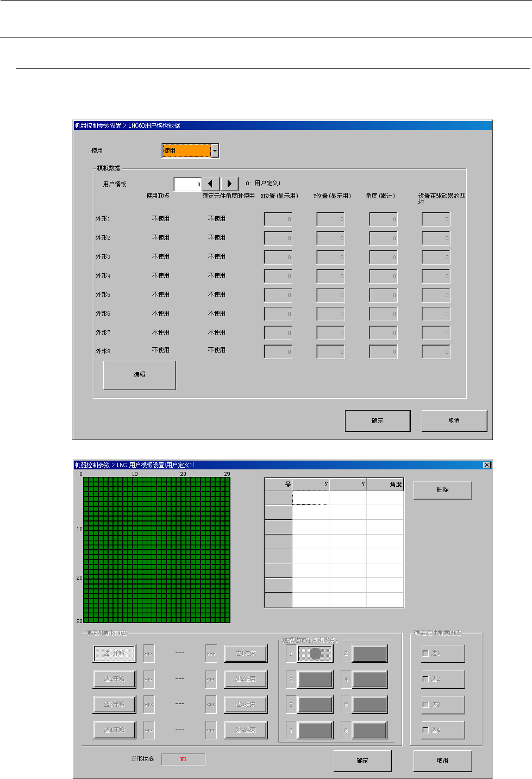This screenshot has width=532, height=779.
Task: Click the 删除 button
Action: pos(443,489)
